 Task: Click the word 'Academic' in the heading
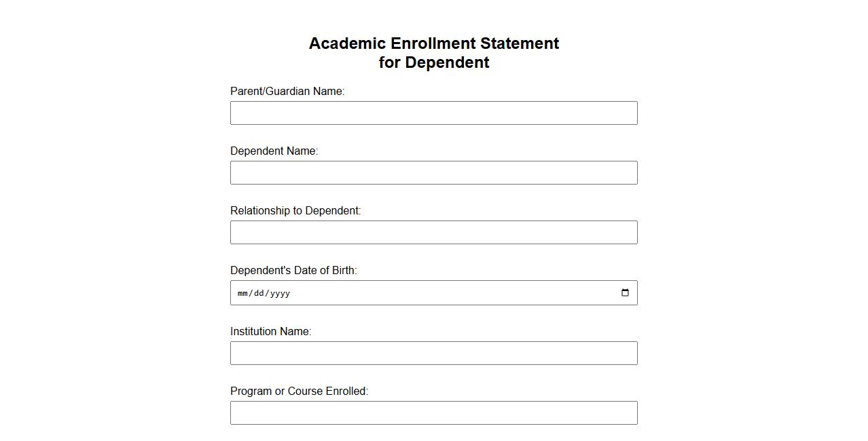[x=347, y=43]
